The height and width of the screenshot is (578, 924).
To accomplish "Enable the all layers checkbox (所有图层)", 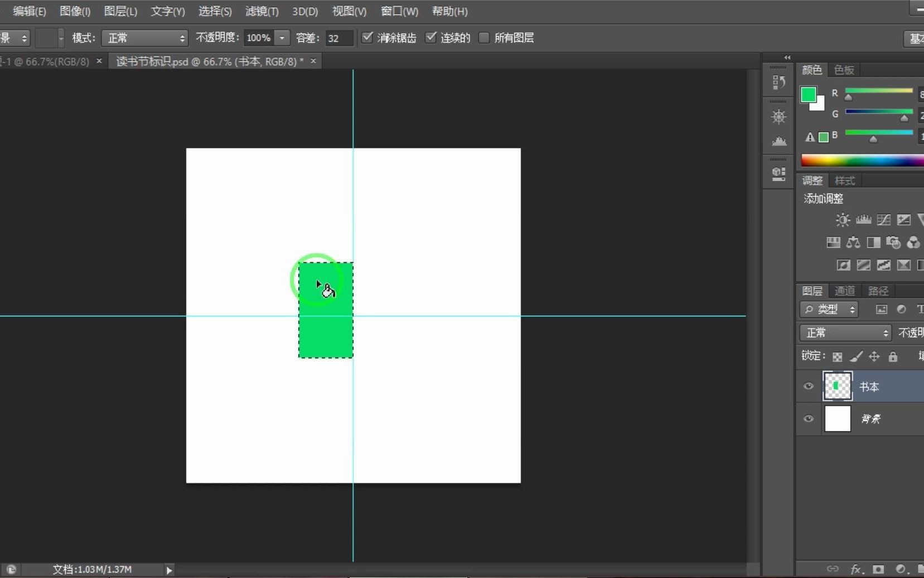I will pos(484,37).
